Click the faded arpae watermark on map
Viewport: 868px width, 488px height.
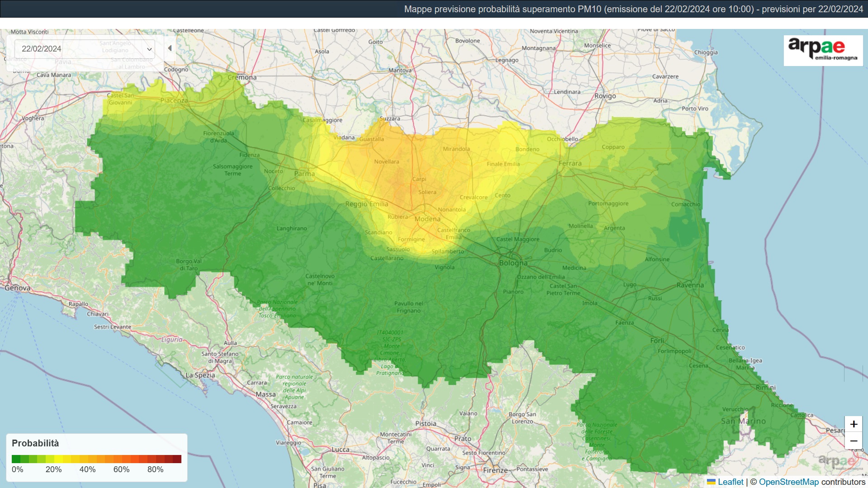pos(836,462)
